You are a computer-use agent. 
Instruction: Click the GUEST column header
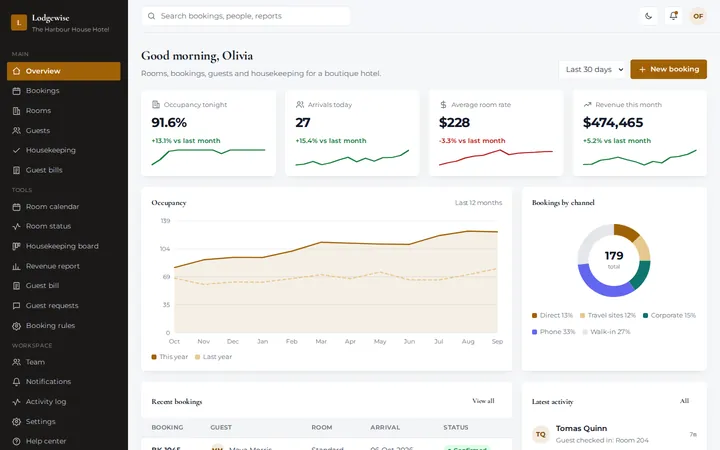[221, 428]
